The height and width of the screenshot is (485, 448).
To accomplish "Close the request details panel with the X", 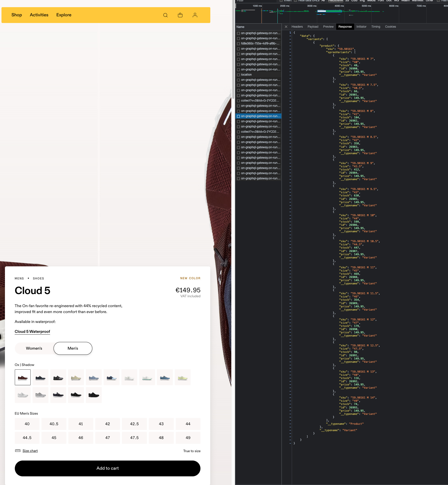I will [286, 27].
